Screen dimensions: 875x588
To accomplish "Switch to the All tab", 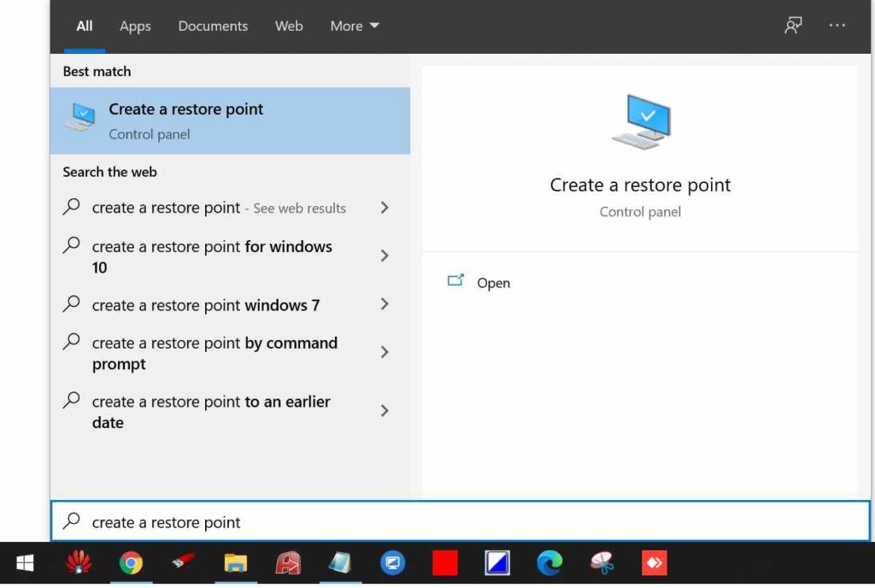I will (x=85, y=26).
